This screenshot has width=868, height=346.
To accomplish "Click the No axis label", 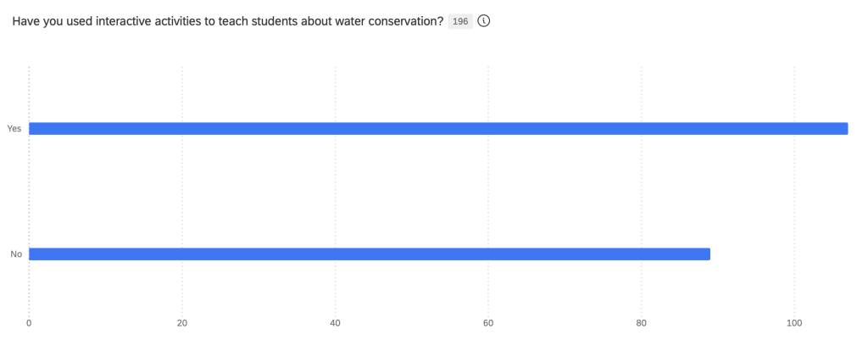I will coord(15,254).
